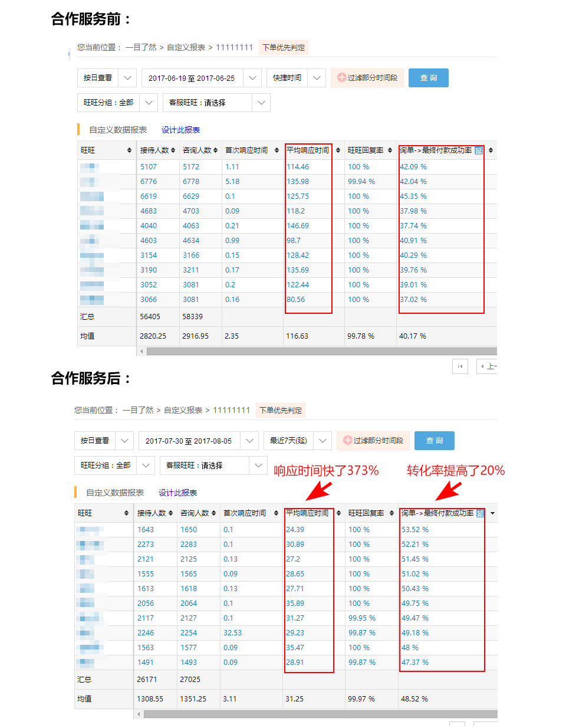Open 自定义报表 breadcrumb in the 2017-06-19 report
The width and height of the screenshot is (566, 728).
pyautogui.click(x=186, y=47)
